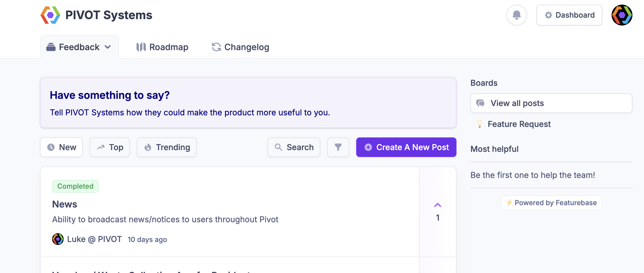Click the Feature Request lightbulb icon
Viewport: 644px width, 273px height.
coord(480,124)
